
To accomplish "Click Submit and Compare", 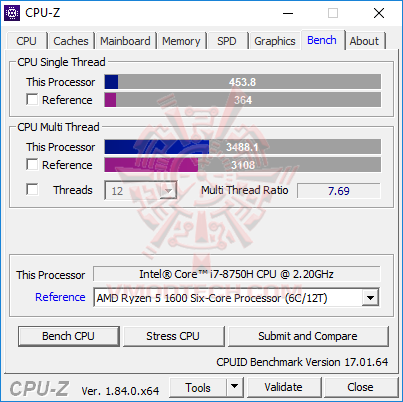I will (x=308, y=336).
